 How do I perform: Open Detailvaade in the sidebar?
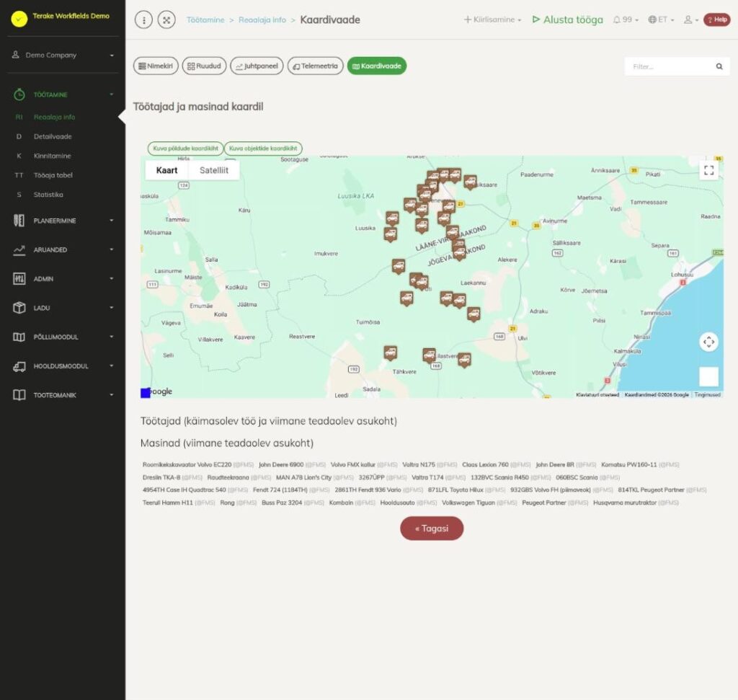point(53,136)
